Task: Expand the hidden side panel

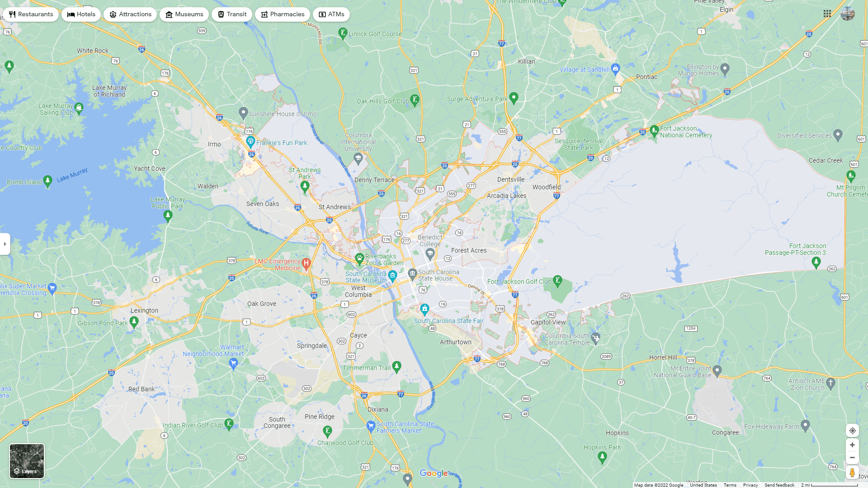Action: pos(5,244)
